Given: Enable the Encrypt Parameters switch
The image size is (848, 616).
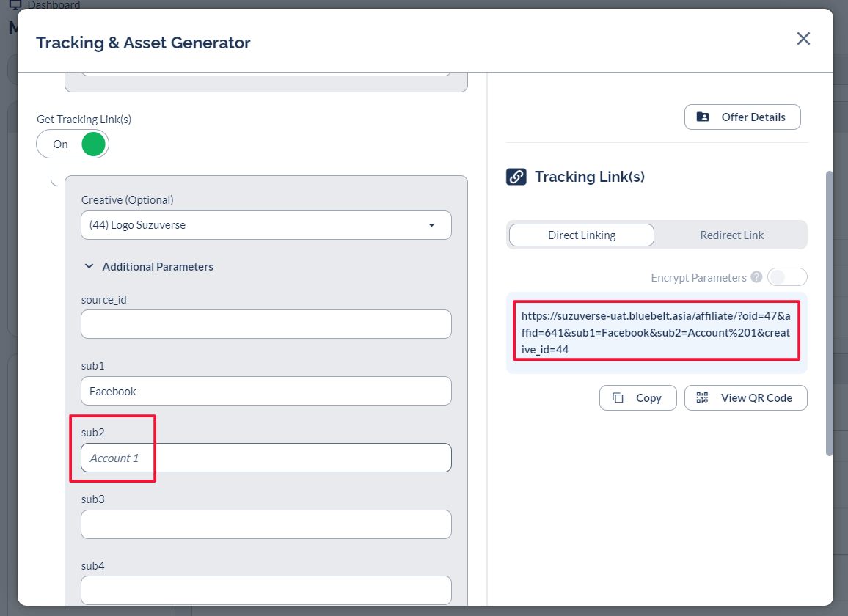Looking at the screenshot, I should 786,277.
